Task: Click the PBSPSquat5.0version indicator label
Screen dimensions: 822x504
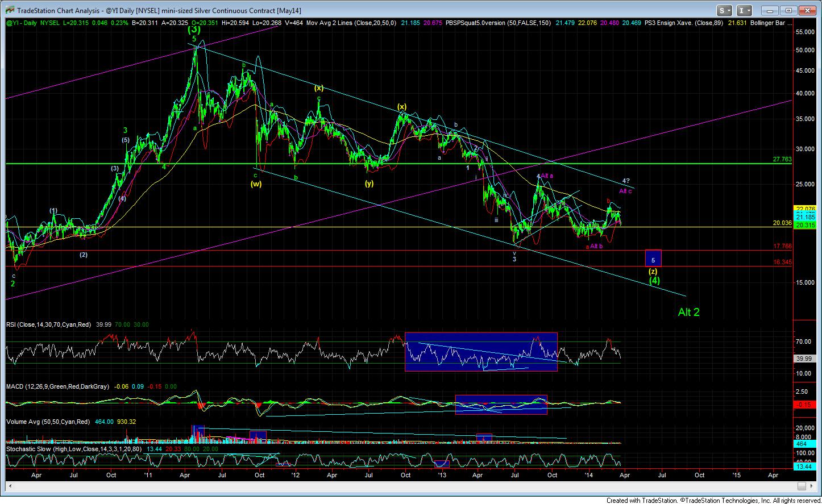Action: [x=499, y=24]
